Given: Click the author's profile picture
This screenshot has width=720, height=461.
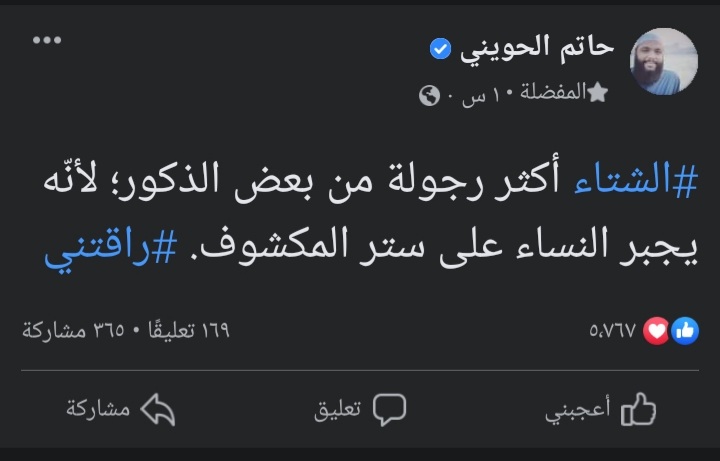Looking at the screenshot, I should click(663, 61).
